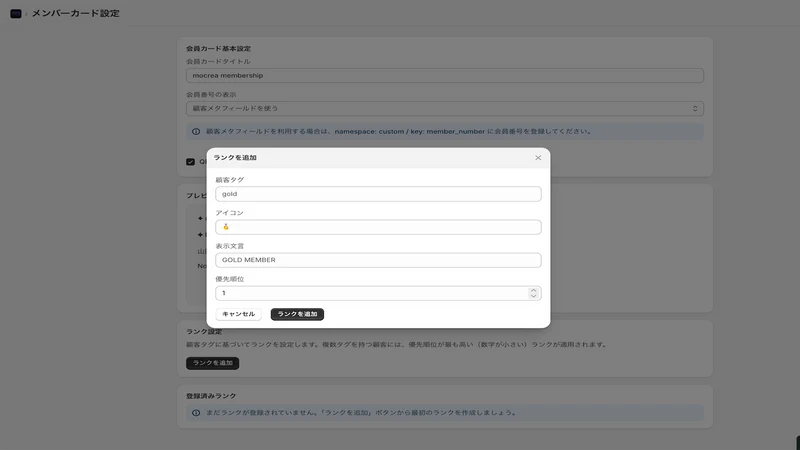Click the アイコン emoji input field
800x450 pixels.
click(378, 227)
